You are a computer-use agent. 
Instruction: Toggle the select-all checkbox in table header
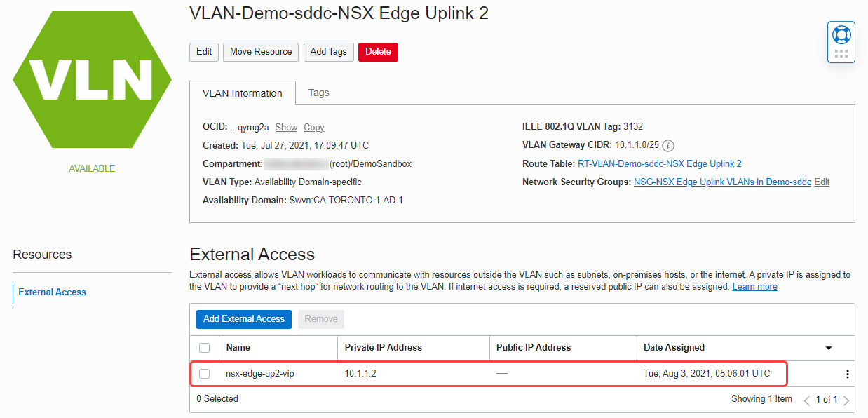point(204,347)
